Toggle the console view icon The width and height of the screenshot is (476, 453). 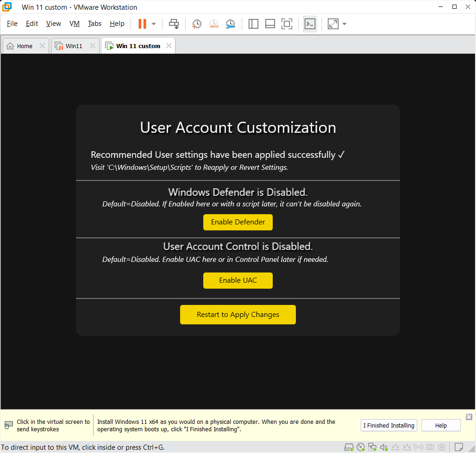pyautogui.click(x=310, y=24)
